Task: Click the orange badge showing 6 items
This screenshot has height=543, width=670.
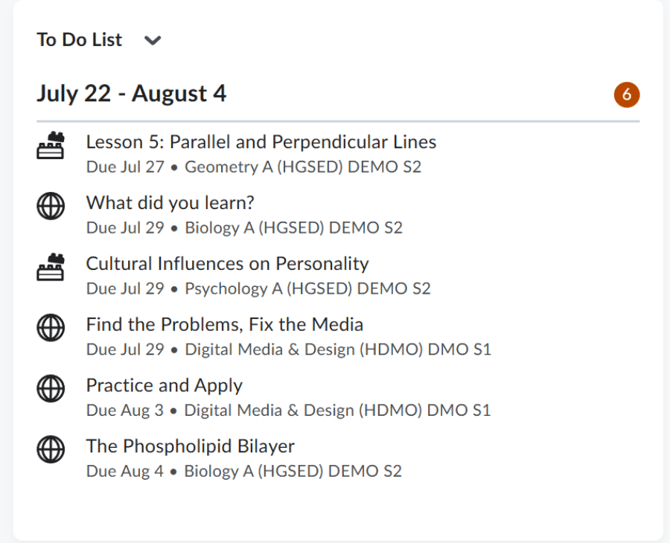Action: 626,94
